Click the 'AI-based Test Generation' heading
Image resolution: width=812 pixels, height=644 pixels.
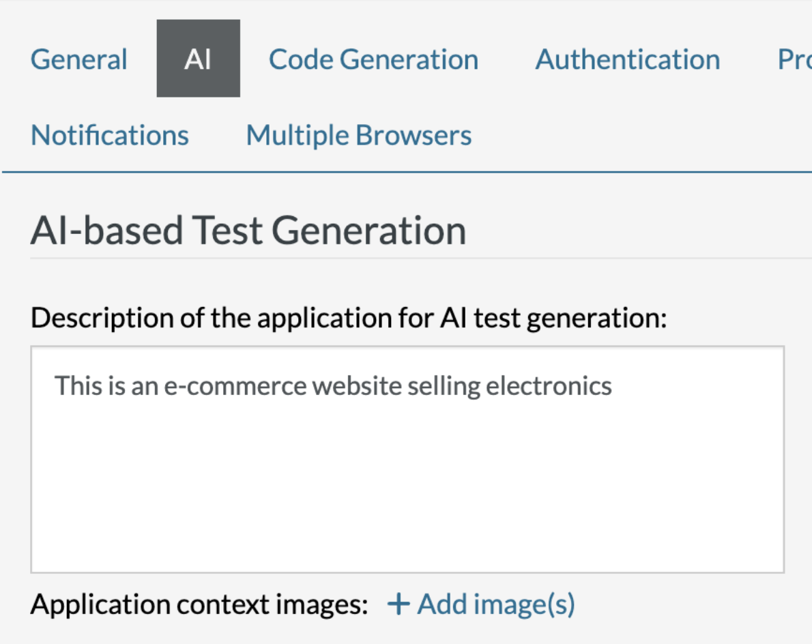248,231
